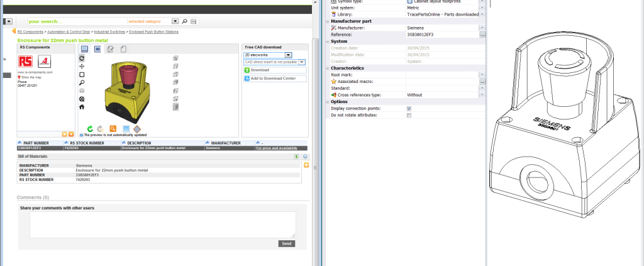
Task: Switch to the monitor preview tab
Action: click(85, 49)
